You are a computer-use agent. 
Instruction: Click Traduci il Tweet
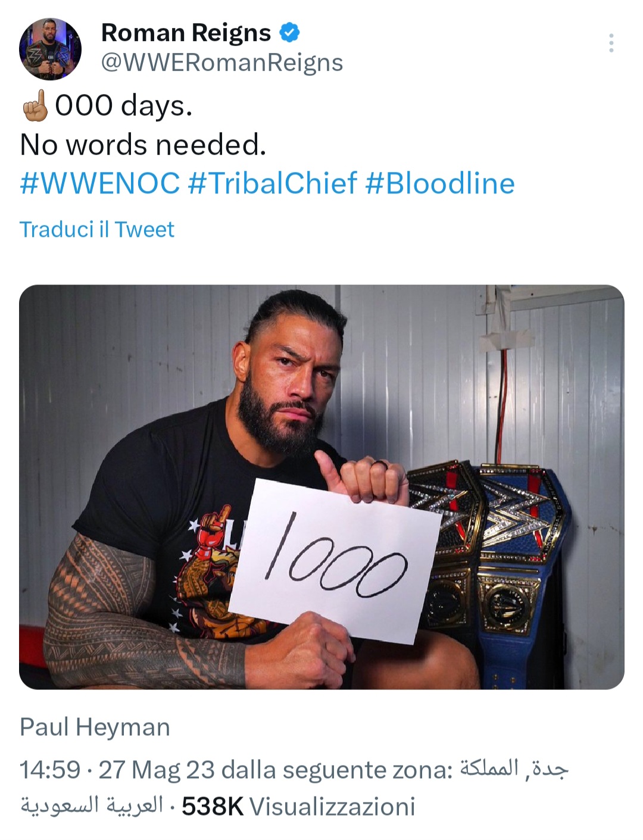97,229
